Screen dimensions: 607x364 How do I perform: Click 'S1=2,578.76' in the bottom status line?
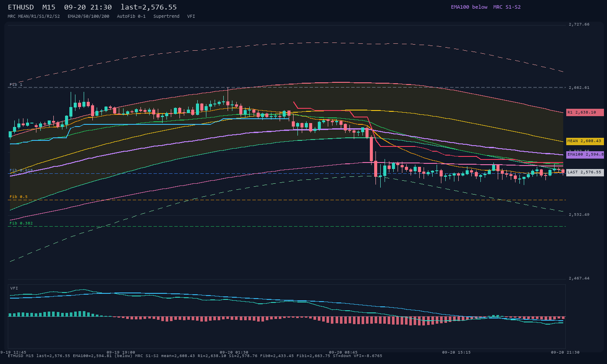click(243, 356)
